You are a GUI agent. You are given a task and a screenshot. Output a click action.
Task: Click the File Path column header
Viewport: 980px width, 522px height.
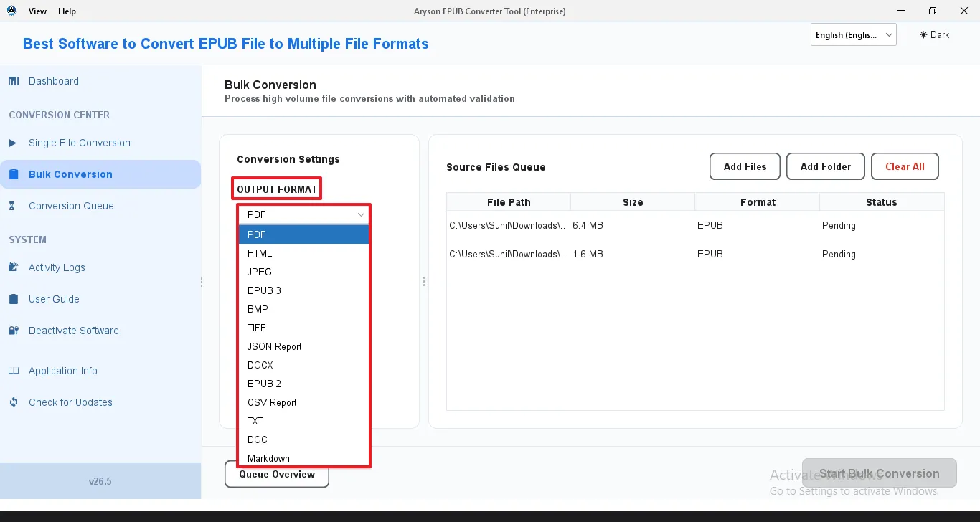click(509, 202)
